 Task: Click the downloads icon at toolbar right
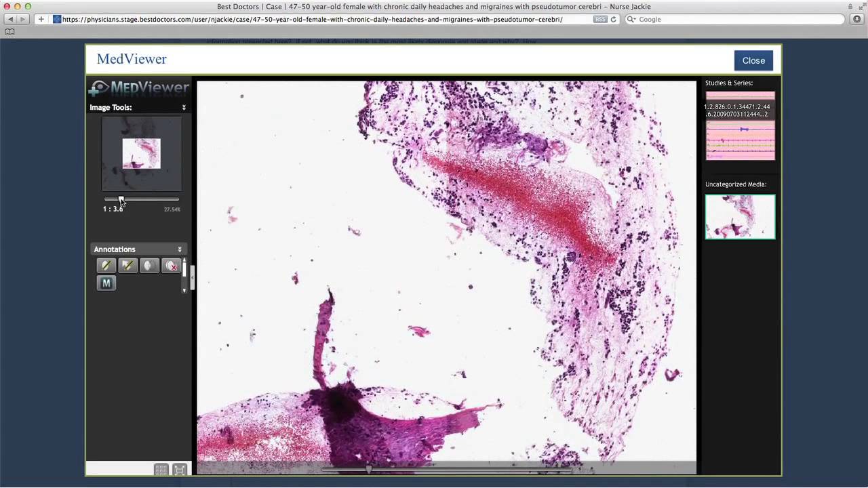point(857,19)
